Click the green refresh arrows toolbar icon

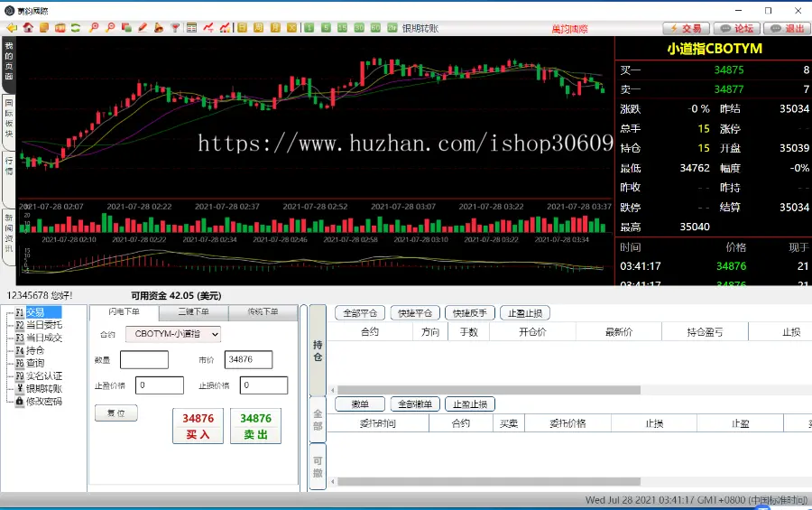tap(76, 28)
